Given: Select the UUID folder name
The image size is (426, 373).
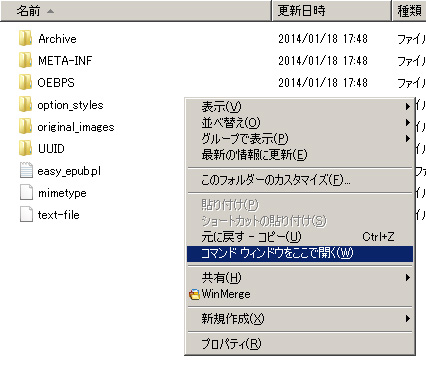Looking at the screenshot, I should click(51, 149).
